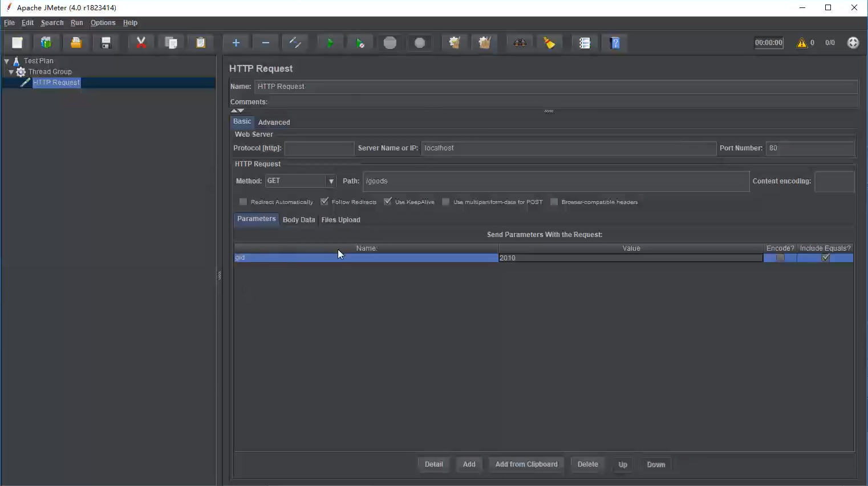Viewport: 868px width, 486px height.
Task: Open the Search menu
Action: tap(52, 23)
